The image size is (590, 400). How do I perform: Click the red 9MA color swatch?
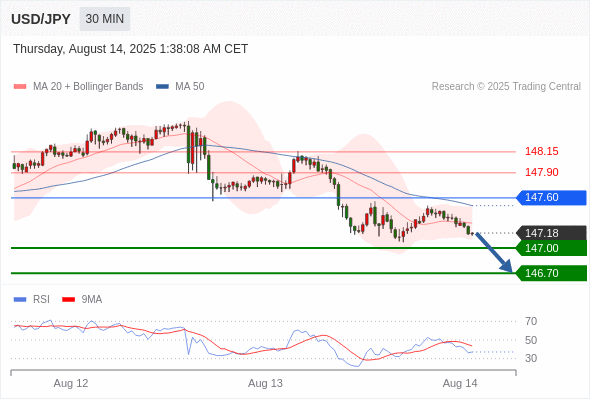[x=68, y=300]
